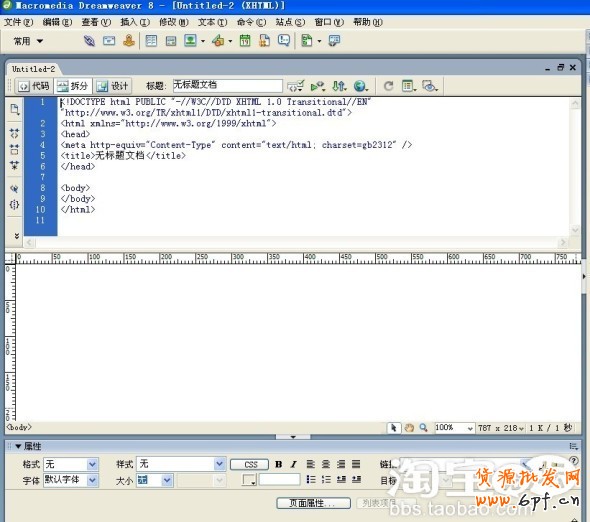The image size is (590, 522).
Task: Click the 页面属性 page properties button
Action: click(x=313, y=503)
